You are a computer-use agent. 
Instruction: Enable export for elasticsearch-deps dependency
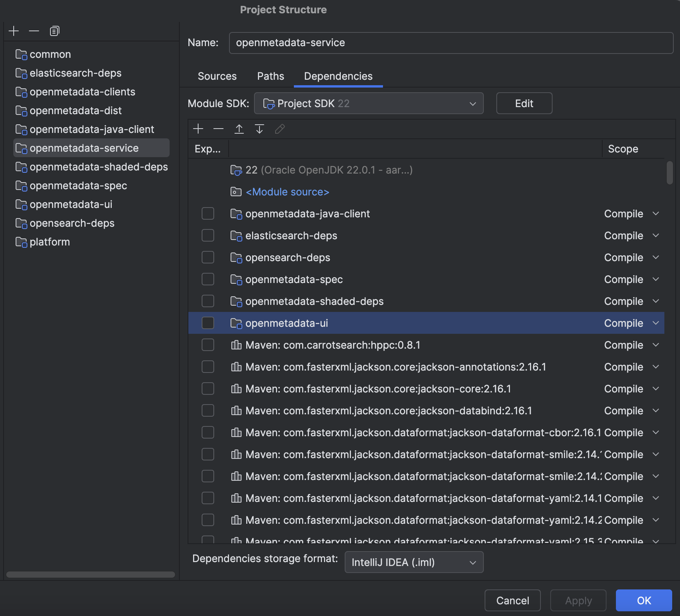click(x=208, y=235)
